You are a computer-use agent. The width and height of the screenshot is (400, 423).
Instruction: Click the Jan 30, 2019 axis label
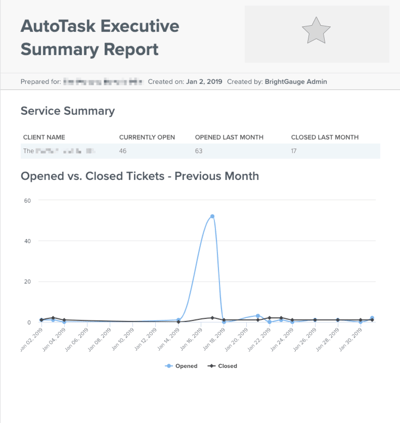click(x=350, y=340)
